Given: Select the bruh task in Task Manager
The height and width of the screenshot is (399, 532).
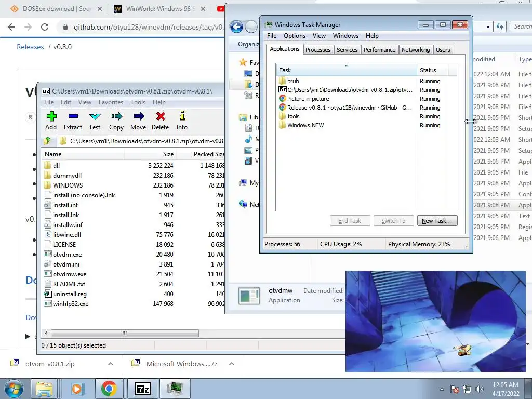Looking at the screenshot, I should 293,81.
